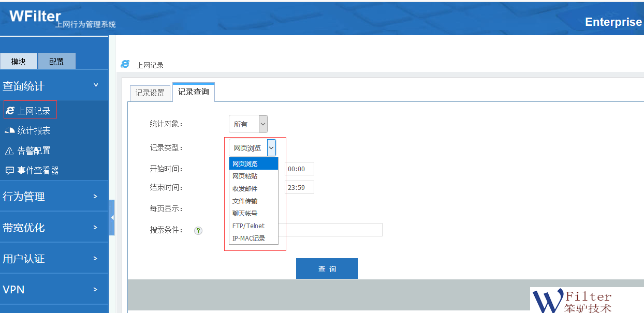The height and width of the screenshot is (313, 644).
Task: Click the green help icon beside 搜索条件
Action: click(x=198, y=231)
